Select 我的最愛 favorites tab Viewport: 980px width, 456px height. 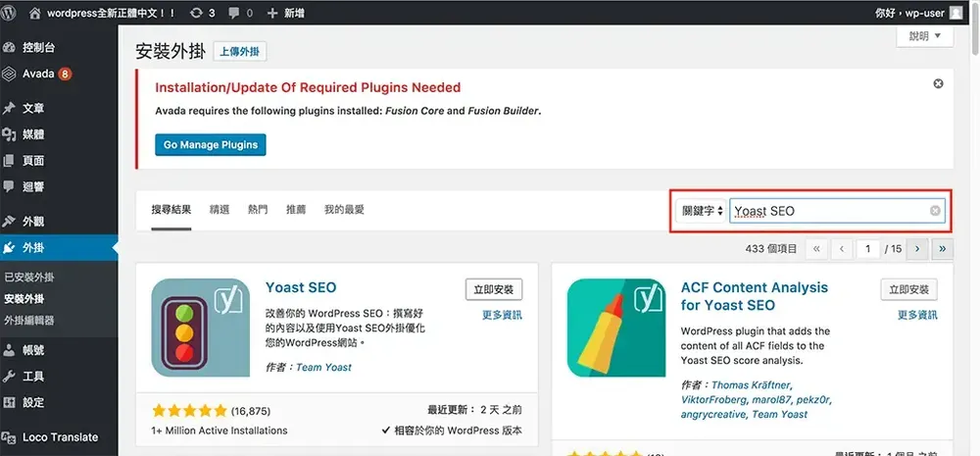344,210
